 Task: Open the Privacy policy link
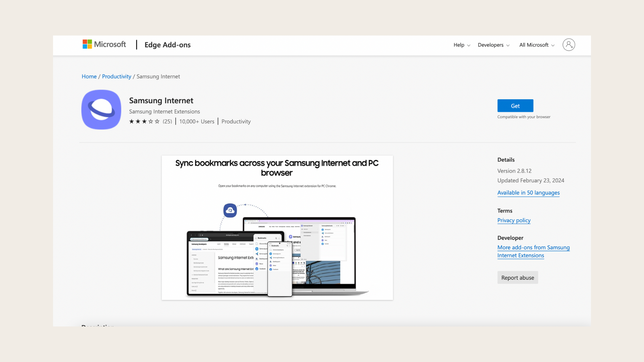[514, 221]
